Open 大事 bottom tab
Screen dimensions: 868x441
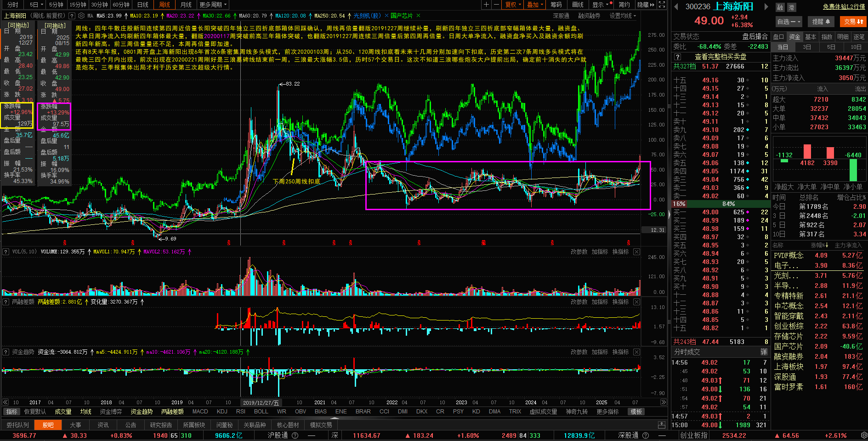click(x=75, y=425)
